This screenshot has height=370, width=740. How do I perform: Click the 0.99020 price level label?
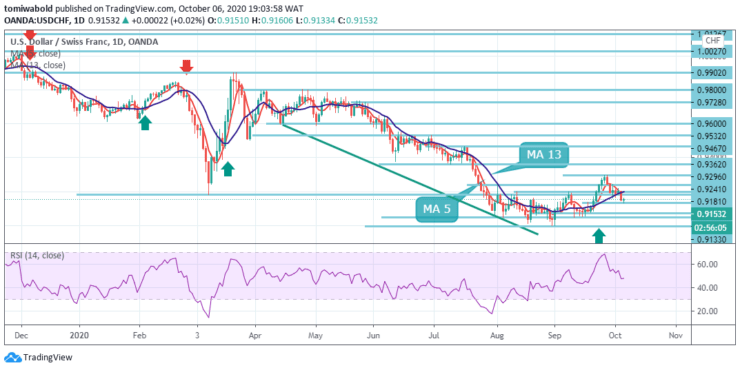pos(711,74)
